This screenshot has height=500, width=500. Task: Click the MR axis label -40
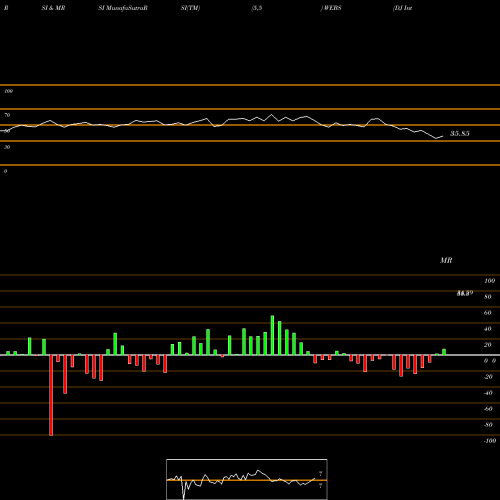click(x=488, y=393)
